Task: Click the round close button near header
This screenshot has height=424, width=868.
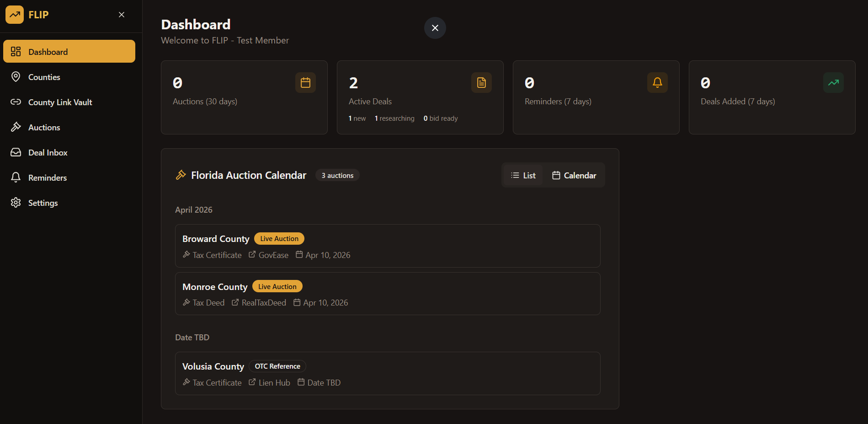Action: click(x=435, y=28)
